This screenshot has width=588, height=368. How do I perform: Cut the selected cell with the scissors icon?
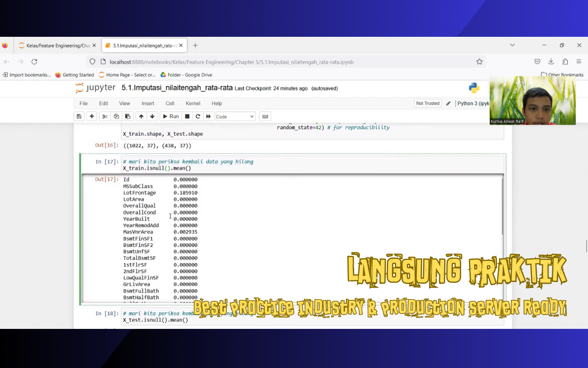105,116
